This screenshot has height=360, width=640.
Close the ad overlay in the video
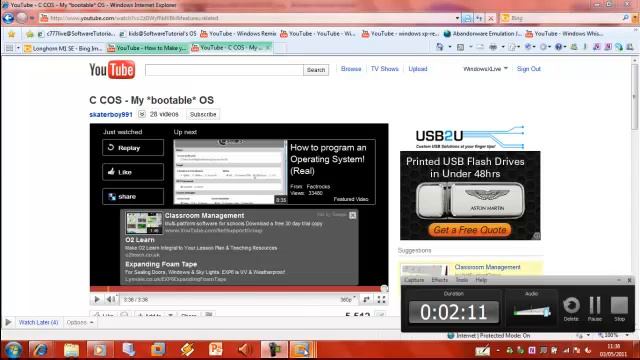click(x=353, y=215)
